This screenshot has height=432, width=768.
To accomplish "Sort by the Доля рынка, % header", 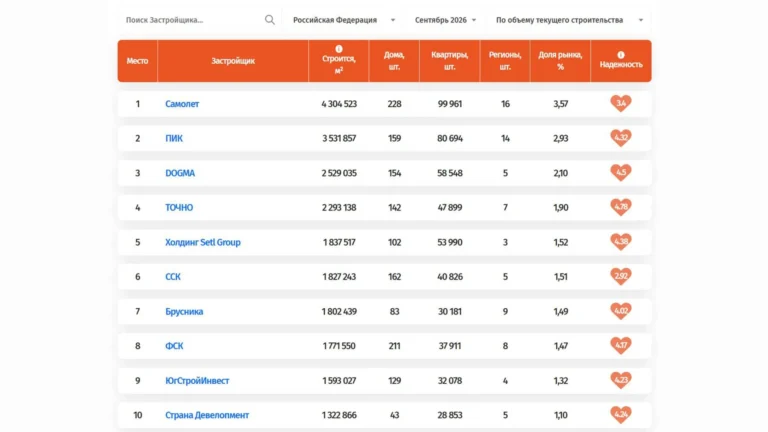I will pos(560,61).
